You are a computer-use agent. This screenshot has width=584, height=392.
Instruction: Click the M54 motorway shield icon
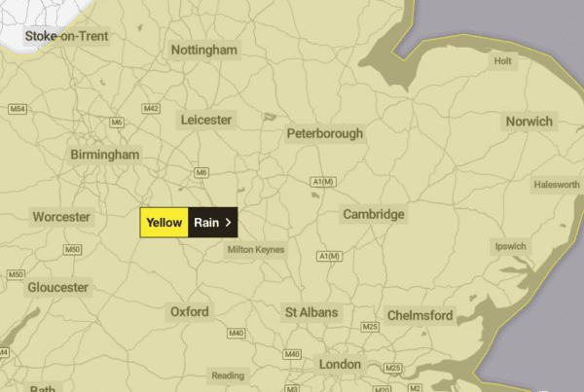(x=18, y=109)
